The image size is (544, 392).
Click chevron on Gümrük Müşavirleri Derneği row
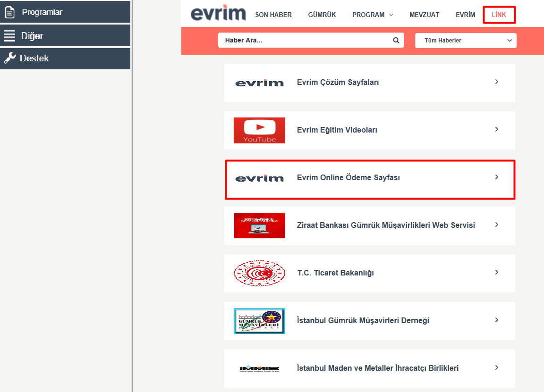[497, 320]
